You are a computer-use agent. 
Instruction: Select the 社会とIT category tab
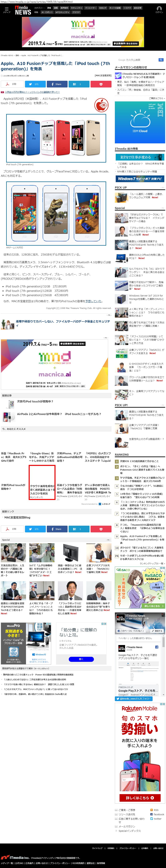pyautogui.click(x=103, y=8)
